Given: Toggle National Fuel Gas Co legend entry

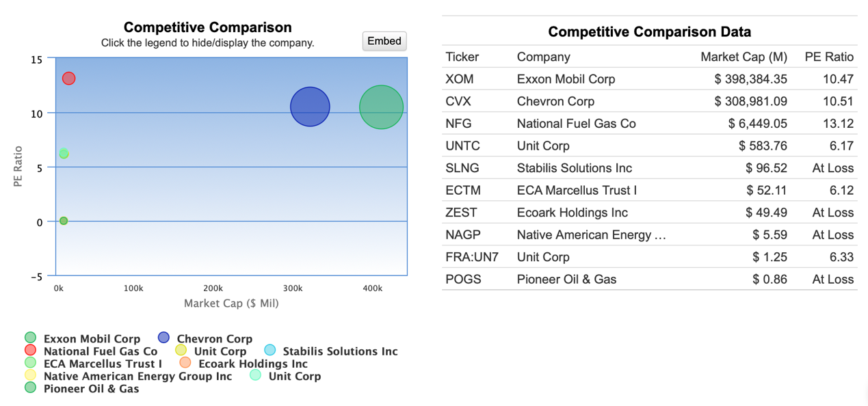Looking at the screenshot, I should 91,351.
